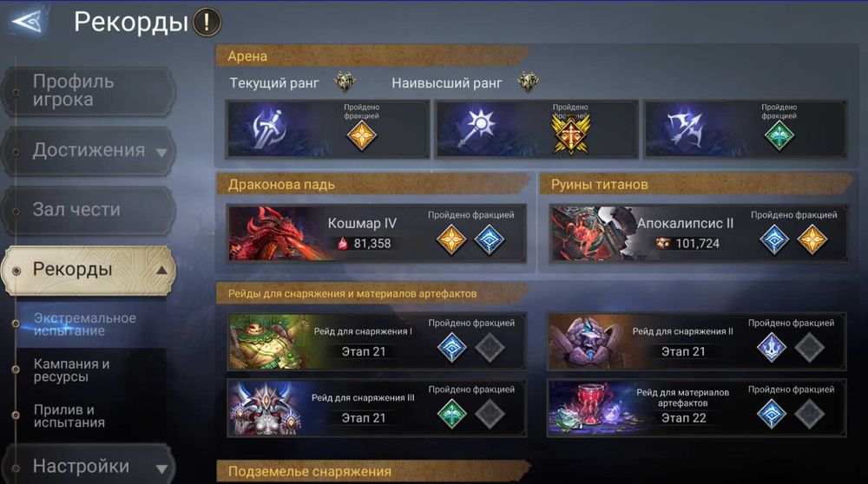Image resolution: width=868 pixels, height=484 pixels.
Task: Select the staff arena mode card
Action: 536,129
